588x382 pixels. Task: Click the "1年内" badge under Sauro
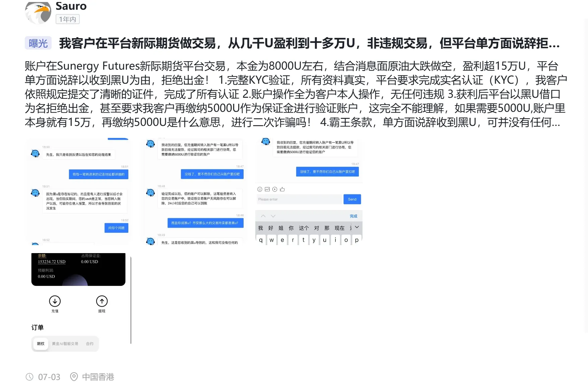click(x=67, y=19)
